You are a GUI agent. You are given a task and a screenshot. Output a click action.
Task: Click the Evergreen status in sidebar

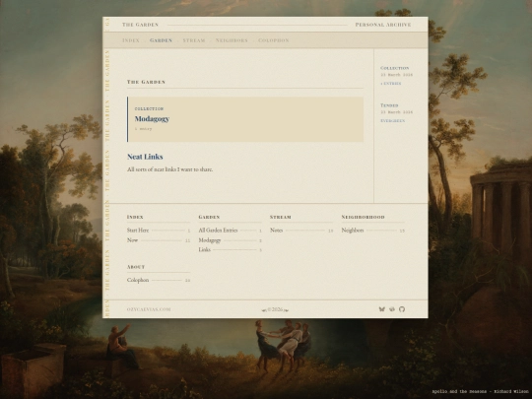(392, 121)
